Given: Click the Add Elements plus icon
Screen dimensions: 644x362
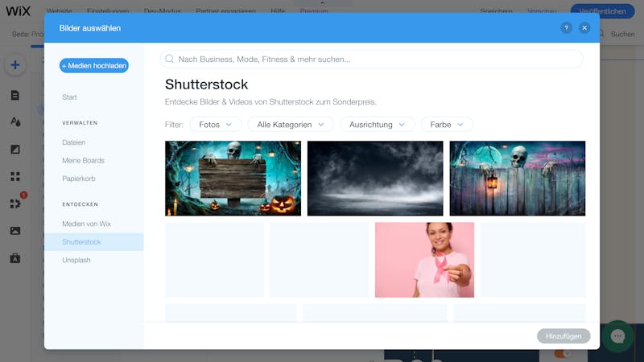Looking at the screenshot, I should pos(15,65).
